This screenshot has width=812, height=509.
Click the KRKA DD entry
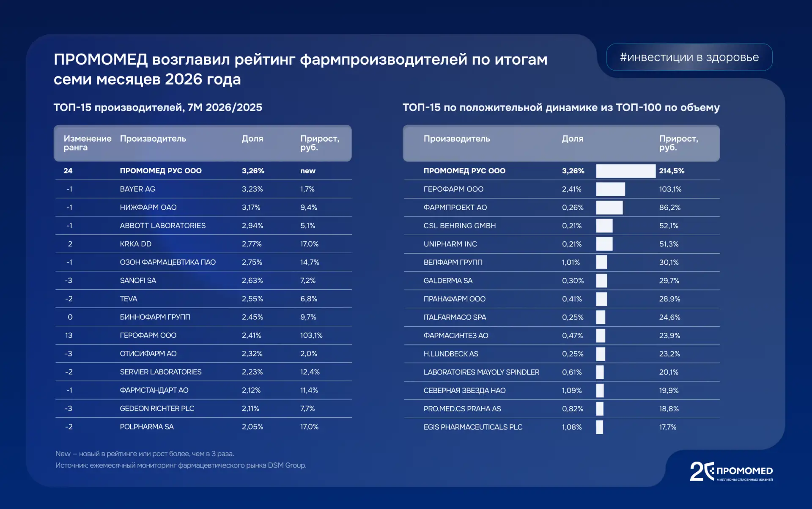[x=135, y=244]
